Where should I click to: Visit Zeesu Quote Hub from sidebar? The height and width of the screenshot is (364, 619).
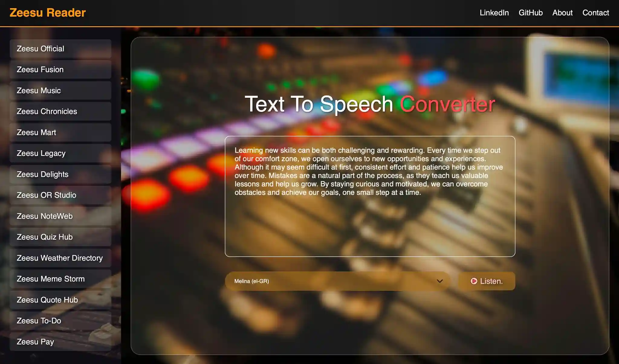pyautogui.click(x=60, y=300)
